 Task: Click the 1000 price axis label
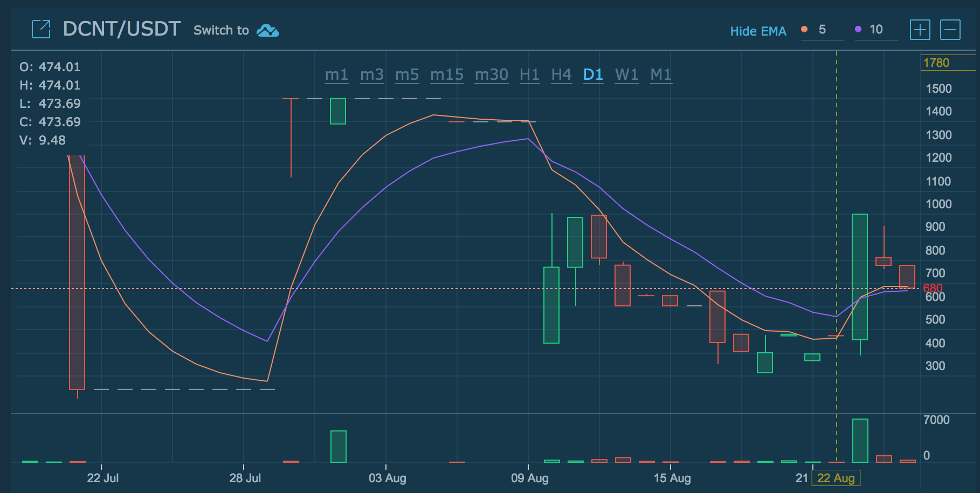(x=938, y=204)
